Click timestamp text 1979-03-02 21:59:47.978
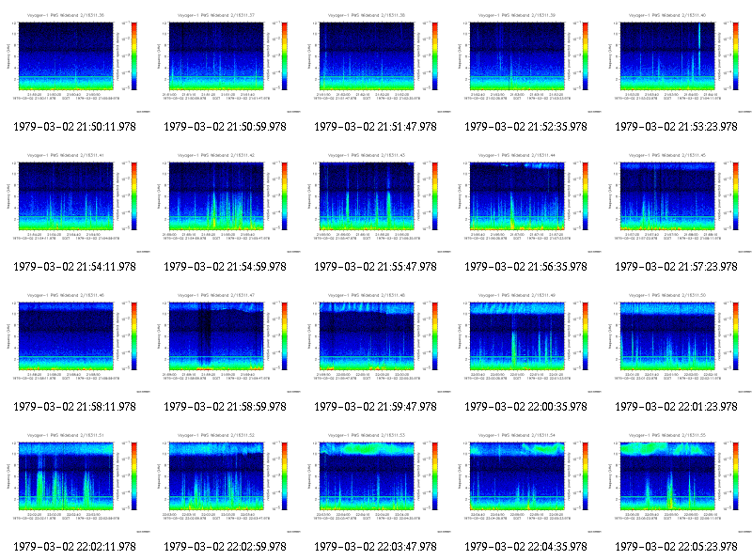This screenshot has height=560, width=752. [375, 407]
